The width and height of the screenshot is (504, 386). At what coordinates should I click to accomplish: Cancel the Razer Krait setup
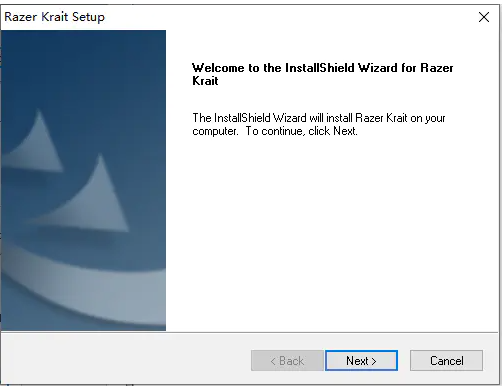446,360
